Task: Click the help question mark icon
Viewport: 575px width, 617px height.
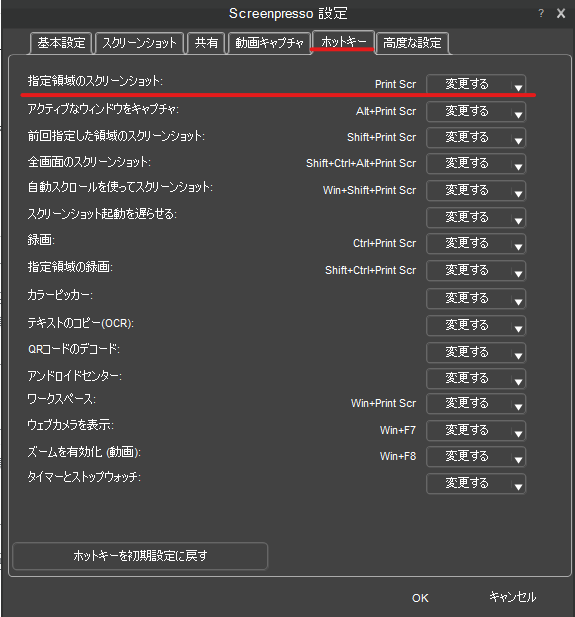Action: point(541,13)
